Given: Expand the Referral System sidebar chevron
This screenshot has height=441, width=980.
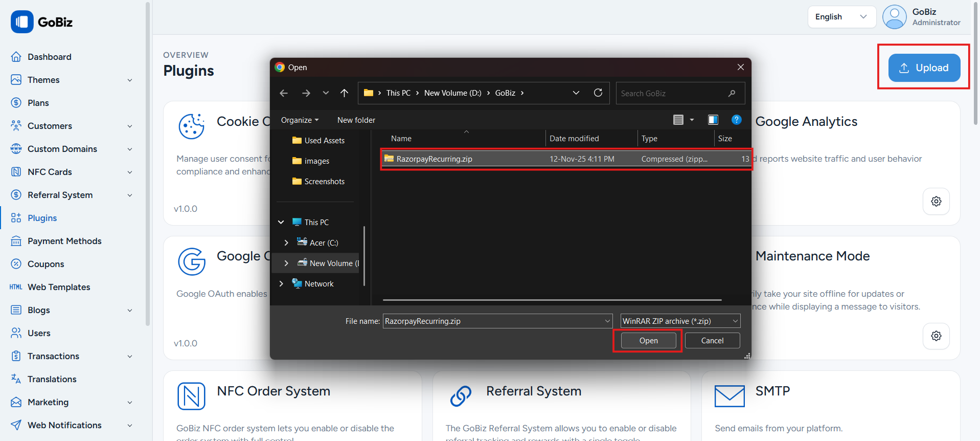Looking at the screenshot, I should click(x=130, y=195).
